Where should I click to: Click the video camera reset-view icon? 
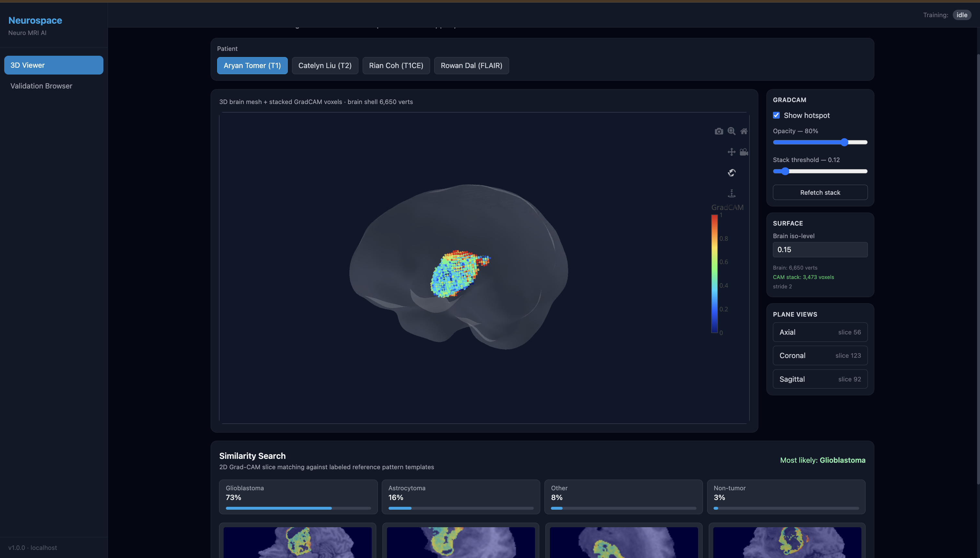point(743,152)
